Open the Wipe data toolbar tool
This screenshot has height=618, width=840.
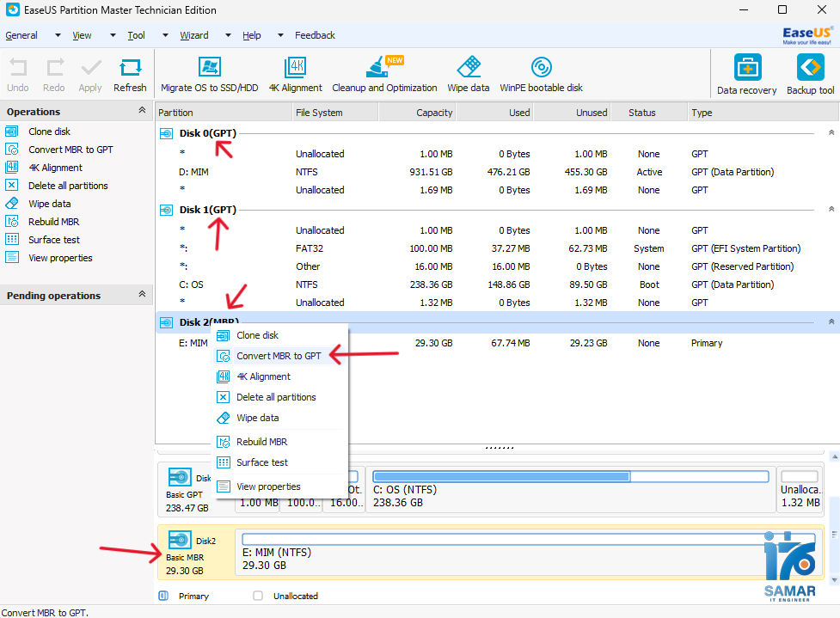click(469, 73)
